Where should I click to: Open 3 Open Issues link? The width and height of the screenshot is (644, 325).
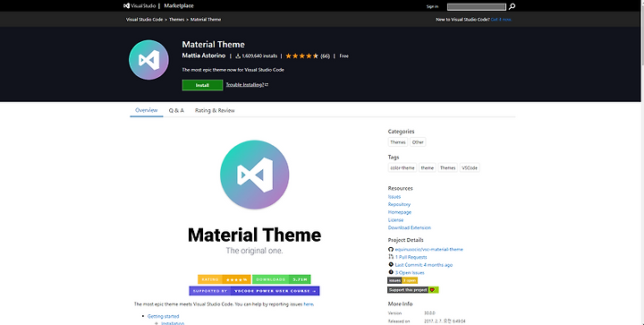[410, 273]
